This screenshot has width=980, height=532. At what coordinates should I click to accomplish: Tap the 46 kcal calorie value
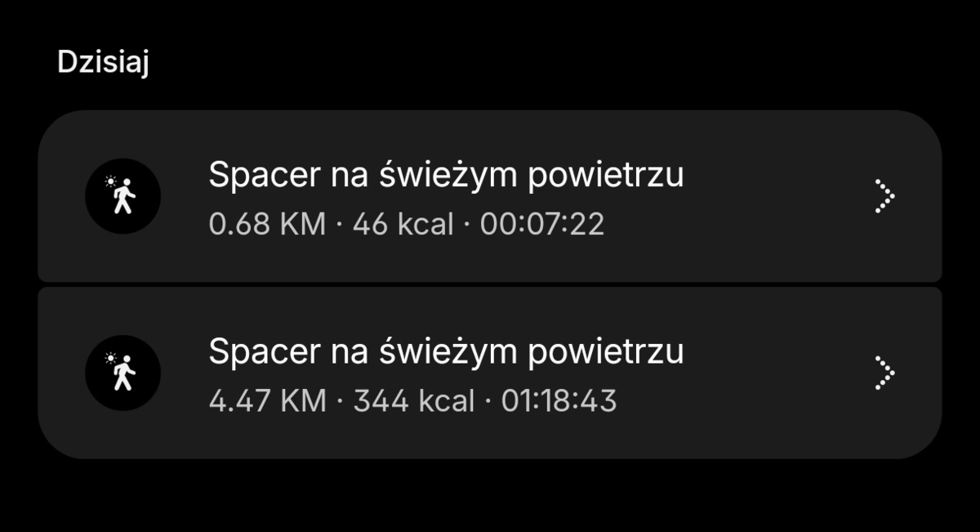(403, 224)
